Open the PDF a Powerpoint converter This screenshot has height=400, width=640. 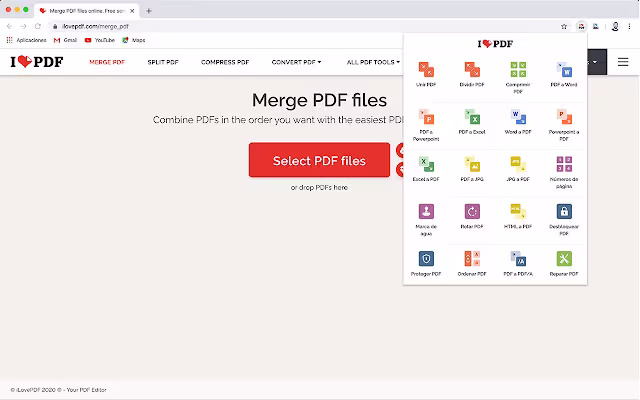426,125
